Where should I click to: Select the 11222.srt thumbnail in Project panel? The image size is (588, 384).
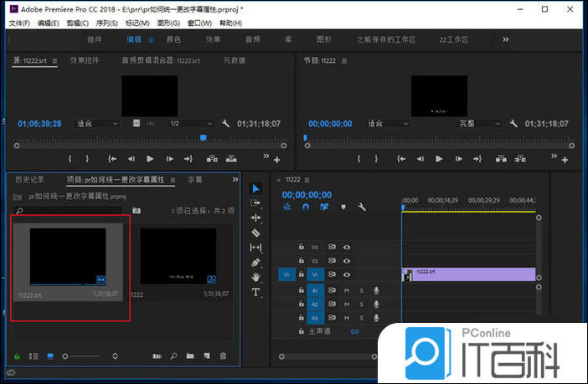click(x=68, y=259)
